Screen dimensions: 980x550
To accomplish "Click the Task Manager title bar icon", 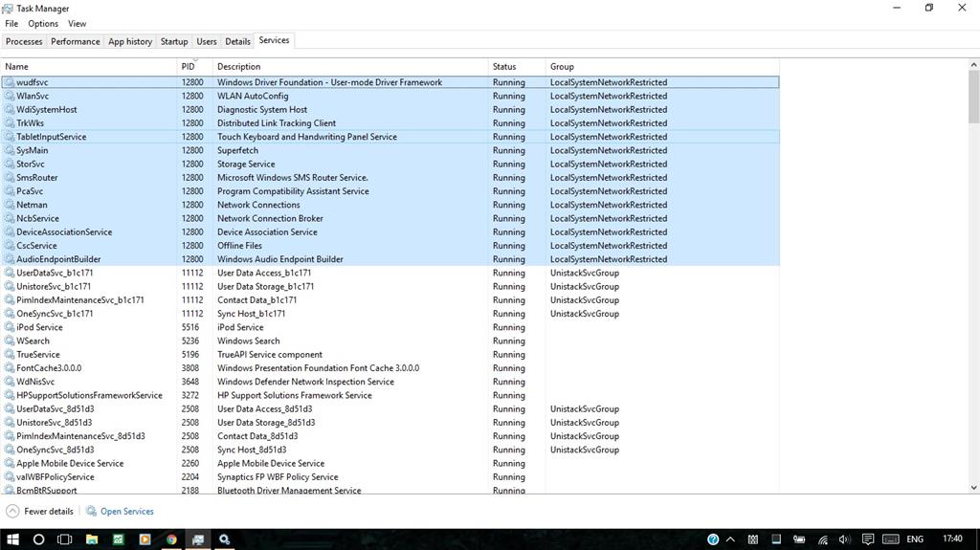I will (8, 8).
